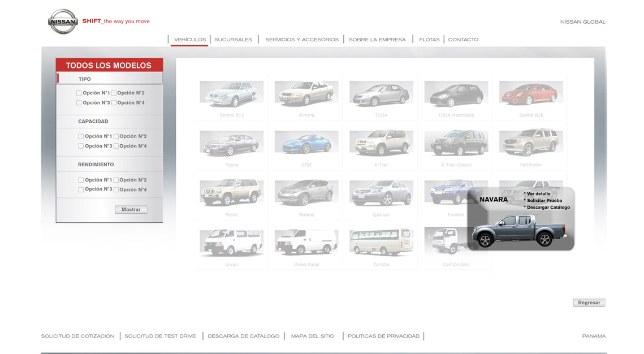Click the Navara pickup image in popup
Image resolution: width=644 pixels, height=354 pixels.
pyautogui.click(x=520, y=231)
